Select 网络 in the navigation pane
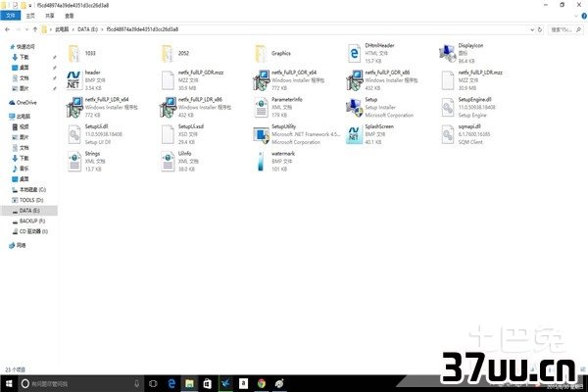The image size is (588, 392). [22, 245]
